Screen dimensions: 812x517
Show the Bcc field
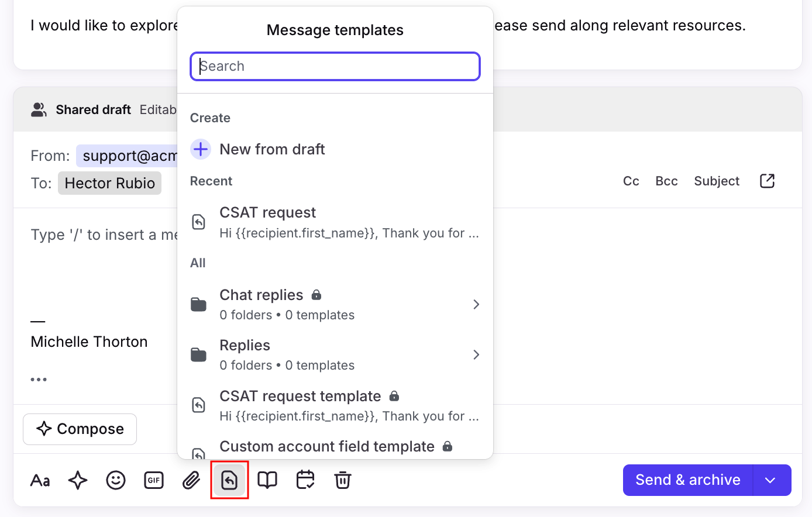click(666, 181)
